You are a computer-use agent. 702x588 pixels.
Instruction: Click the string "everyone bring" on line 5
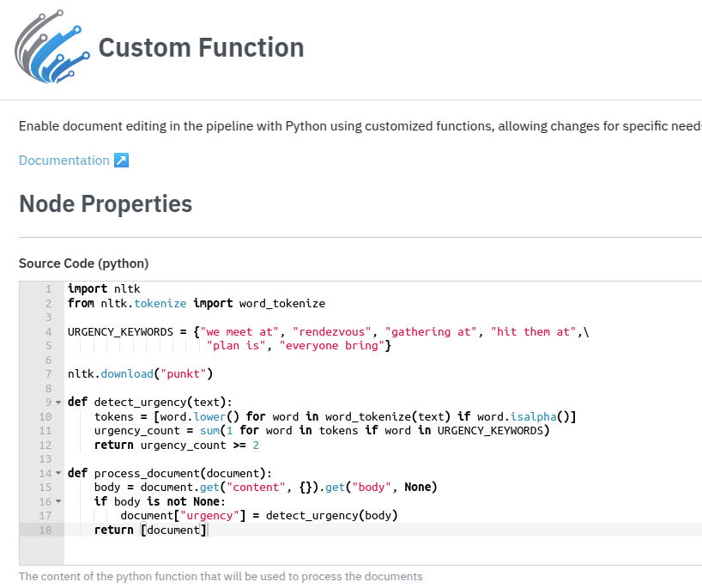point(332,346)
